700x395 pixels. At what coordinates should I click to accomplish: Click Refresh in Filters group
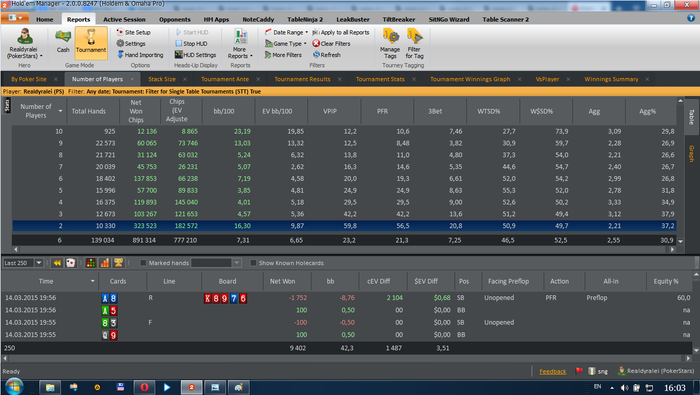(x=326, y=54)
